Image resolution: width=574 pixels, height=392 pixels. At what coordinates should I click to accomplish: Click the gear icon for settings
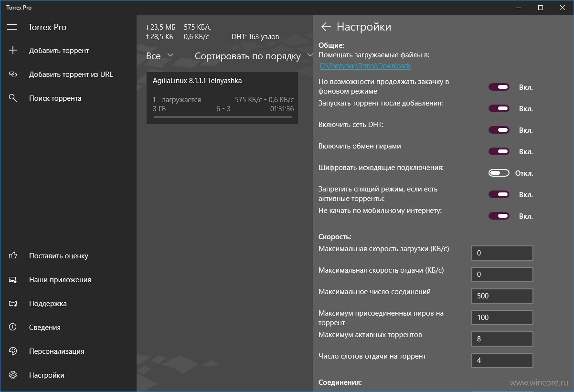tap(13, 375)
